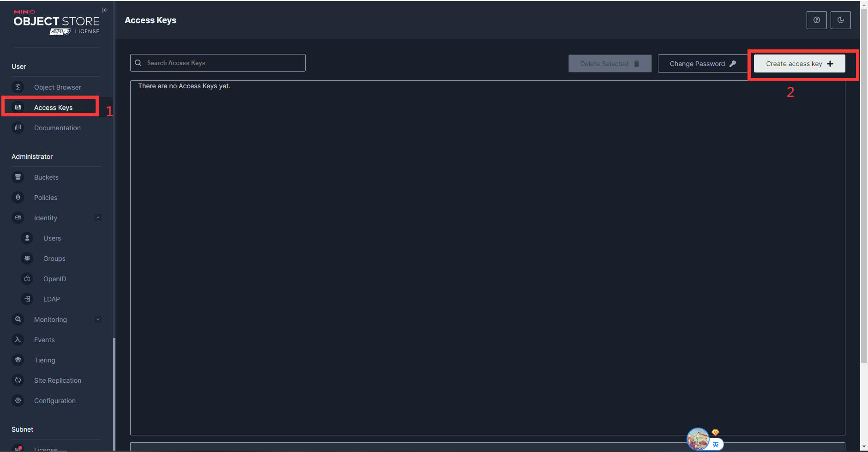Viewport: 868px width, 452px height.
Task: Click the OpenID lock icon
Action: pos(27,278)
